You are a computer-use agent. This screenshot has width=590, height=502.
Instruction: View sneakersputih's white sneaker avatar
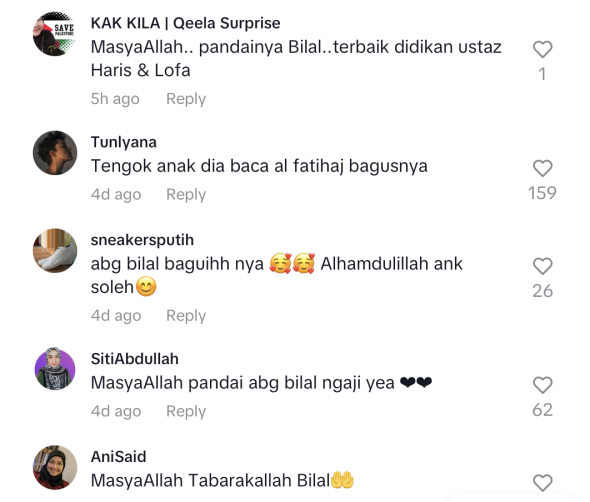tap(55, 251)
